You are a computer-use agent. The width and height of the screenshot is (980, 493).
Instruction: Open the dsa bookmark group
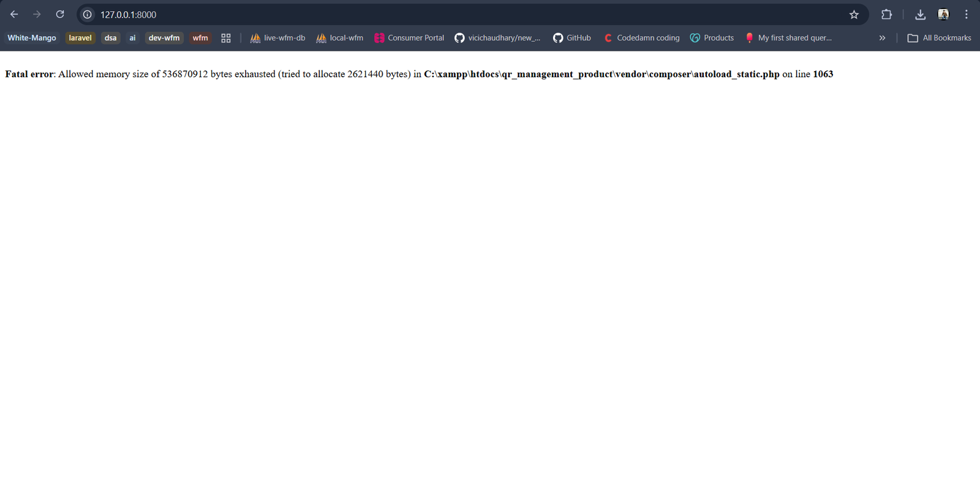110,38
